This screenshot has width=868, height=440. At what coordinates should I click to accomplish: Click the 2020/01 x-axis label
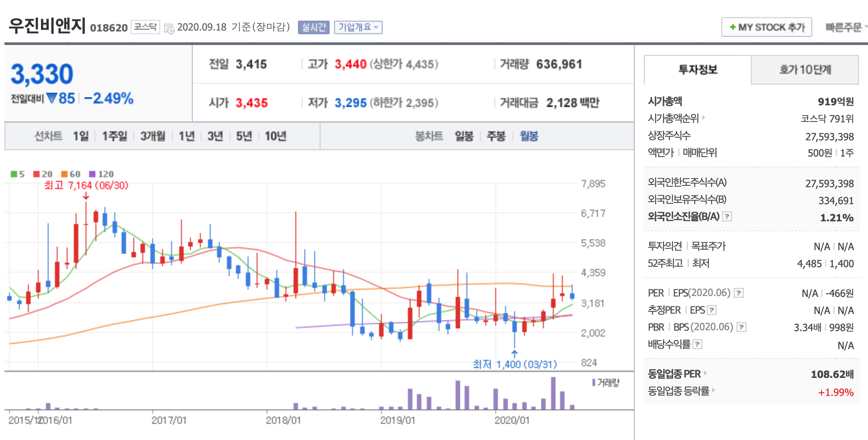[x=512, y=420]
